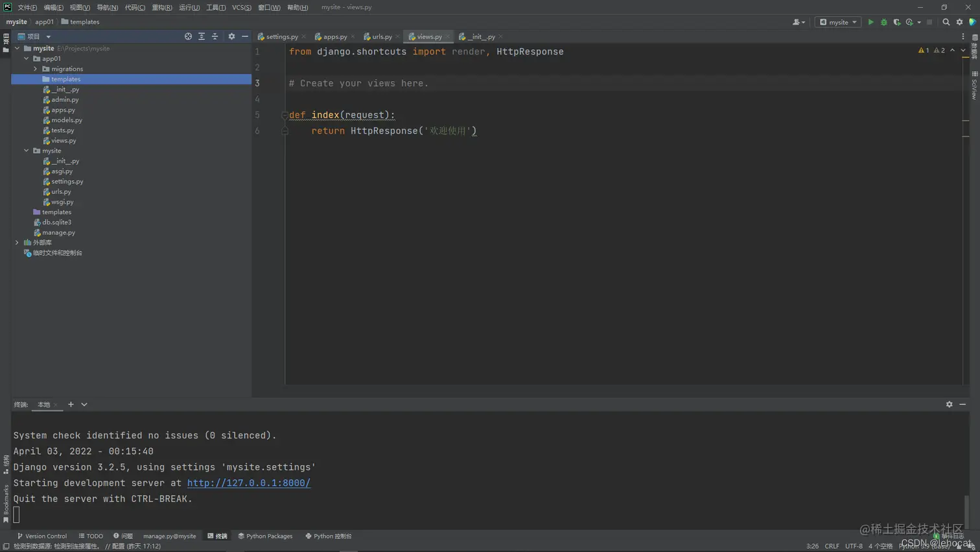Click the terminal vertical scrollbar

(966, 511)
